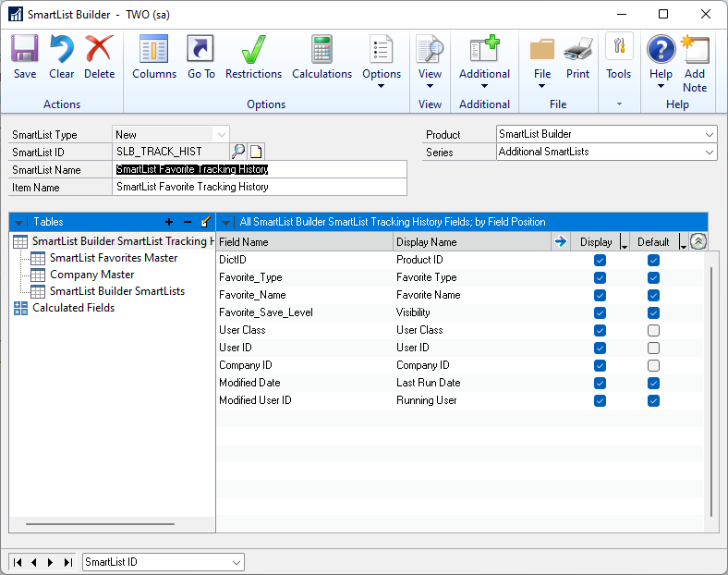Select the 'Last Run Date' cell
The height and width of the screenshot is (575, 728).
[x=428, y=383]
